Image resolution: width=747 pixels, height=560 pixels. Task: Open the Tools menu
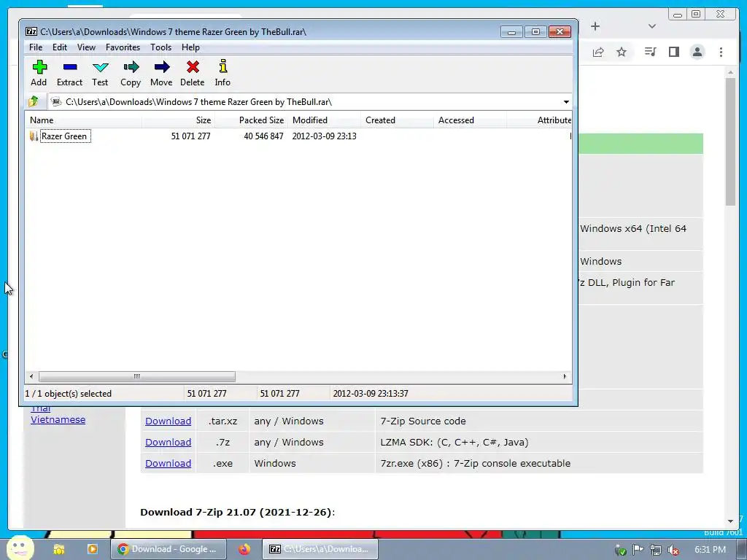pyautogui.click(x=160, y=47)
